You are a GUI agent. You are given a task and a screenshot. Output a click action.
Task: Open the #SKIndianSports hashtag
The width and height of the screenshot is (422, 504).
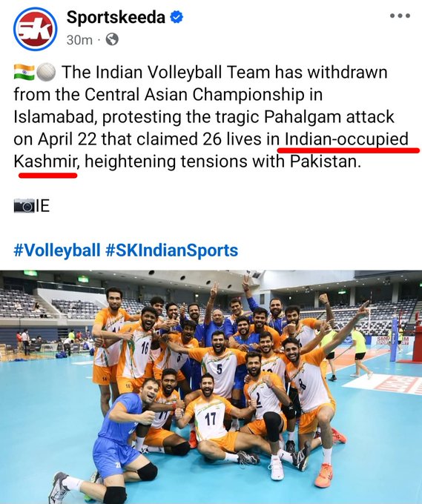[172, 250]
